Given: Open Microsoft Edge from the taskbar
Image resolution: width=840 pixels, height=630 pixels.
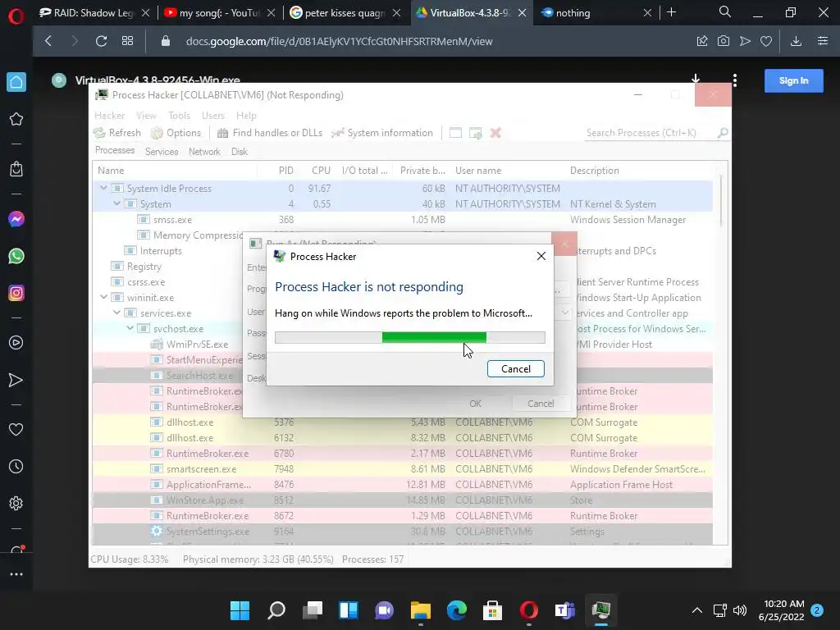Looking at the screenshot, I should [x=457, y=609].
